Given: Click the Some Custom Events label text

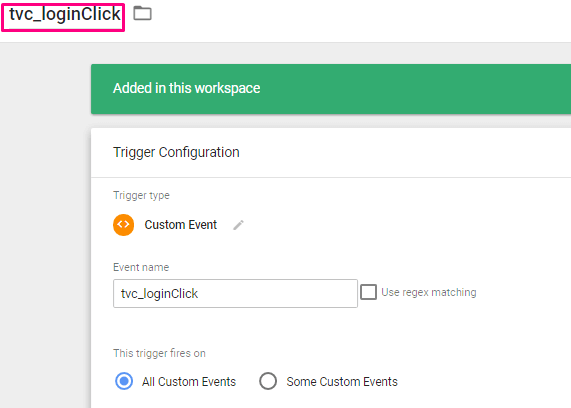Looking at the screenshot, I should point(342,381).
